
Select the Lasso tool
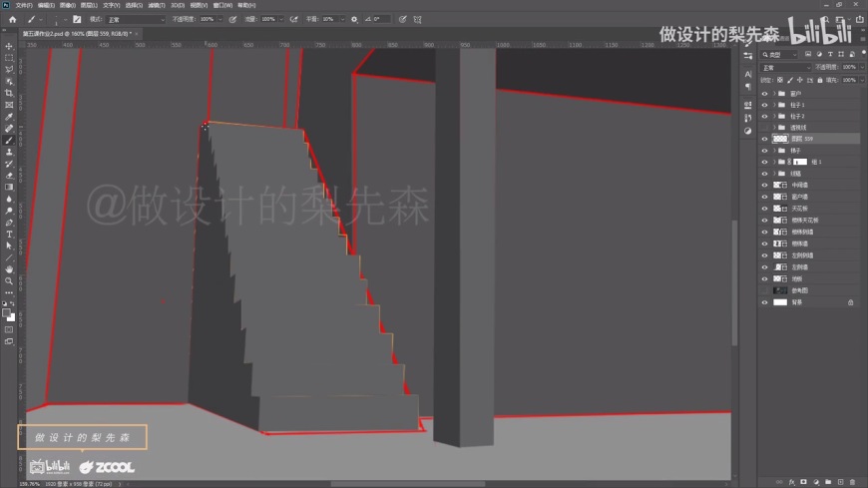pos(9,69)
